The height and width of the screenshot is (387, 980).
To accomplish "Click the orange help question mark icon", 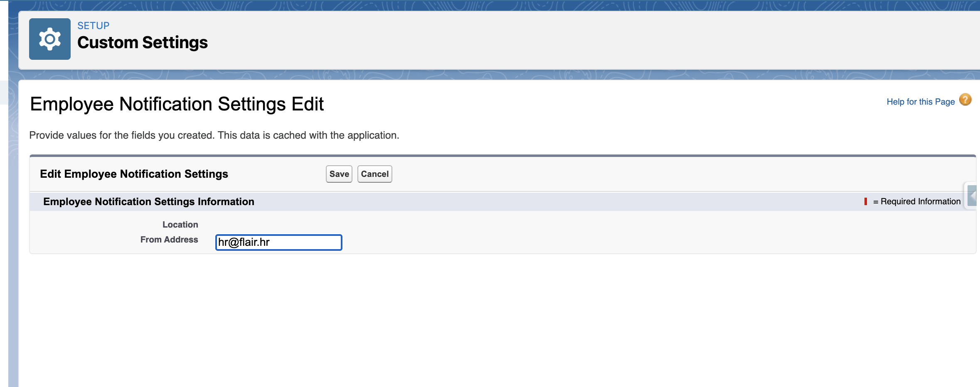I will click(x=965, y=100).
